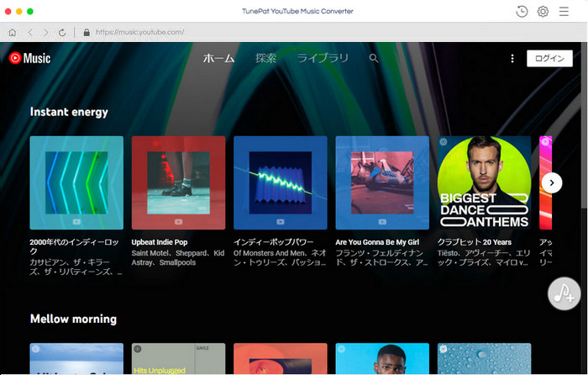Image resolution: width=588 pixels, height=375 pixels.
Task: Open search with the magnifier icon
Action: [x=374, y=58]
